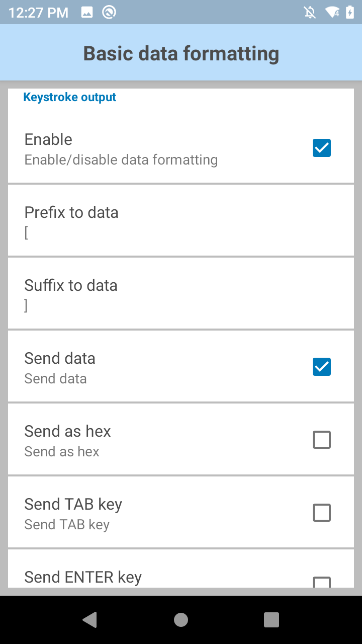Tap the image notification icon in status bar
362x644 pixels.
(x=87, y=13)
